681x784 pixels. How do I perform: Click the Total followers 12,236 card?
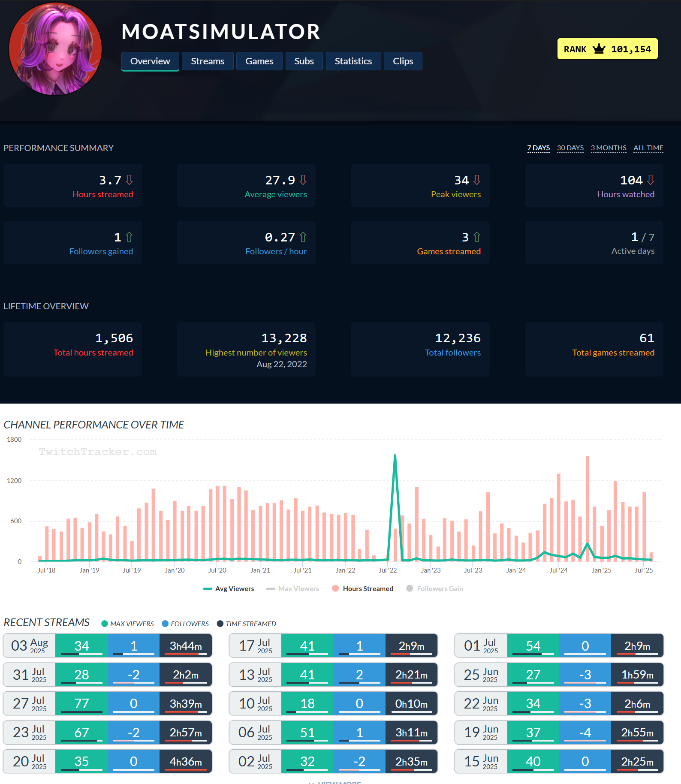pyautogui.click(x=420, y=350)
